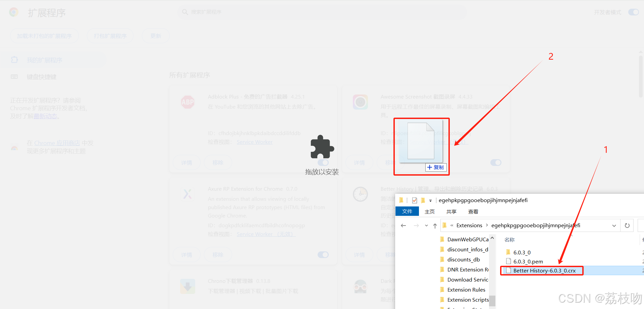Click the address bar folder icon
The height and width of the screenshot is (309, 644).
click(x=444, y=225)
